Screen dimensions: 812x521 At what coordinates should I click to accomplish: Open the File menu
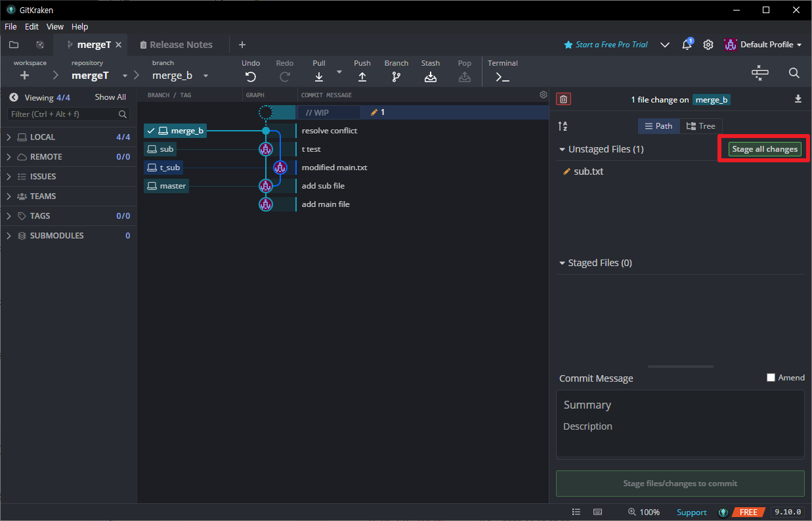tap(11, 27)
